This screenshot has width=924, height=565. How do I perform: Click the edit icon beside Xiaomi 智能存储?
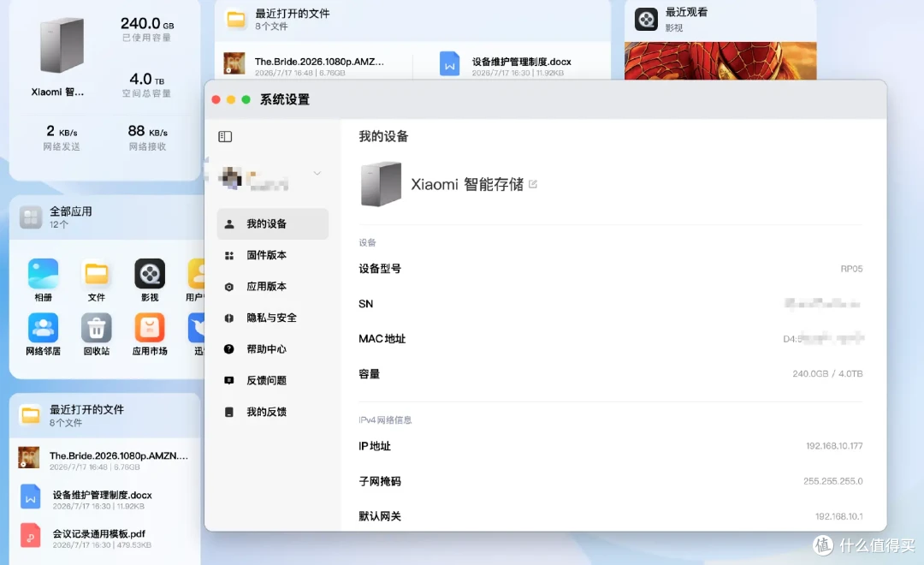pyautogui.click(x=533, y=184)
